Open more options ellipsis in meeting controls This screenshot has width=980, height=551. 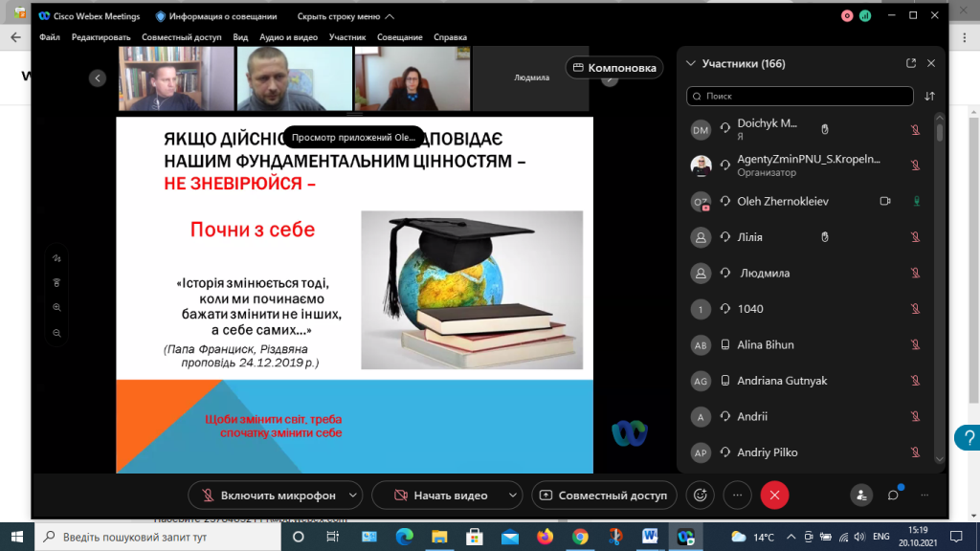click(737, 495)
